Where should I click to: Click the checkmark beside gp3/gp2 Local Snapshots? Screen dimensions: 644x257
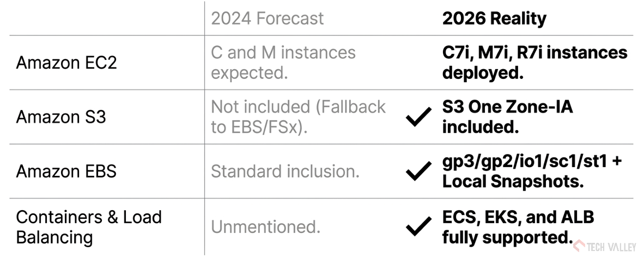418,171
